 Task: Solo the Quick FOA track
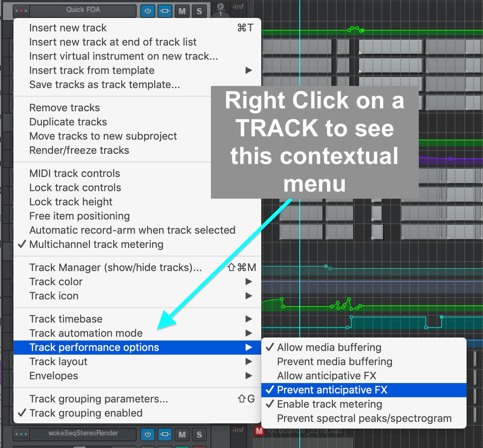tap(199, 11)
